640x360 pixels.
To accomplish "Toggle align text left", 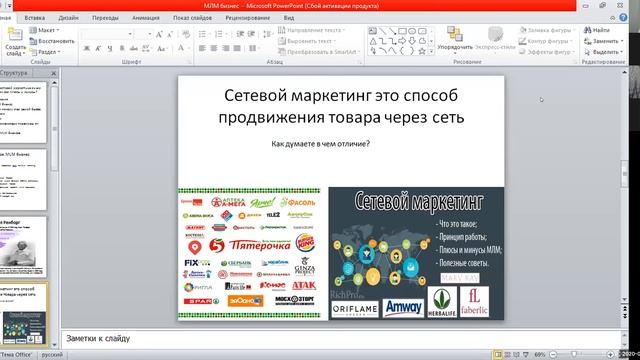I will pos(202,49).
